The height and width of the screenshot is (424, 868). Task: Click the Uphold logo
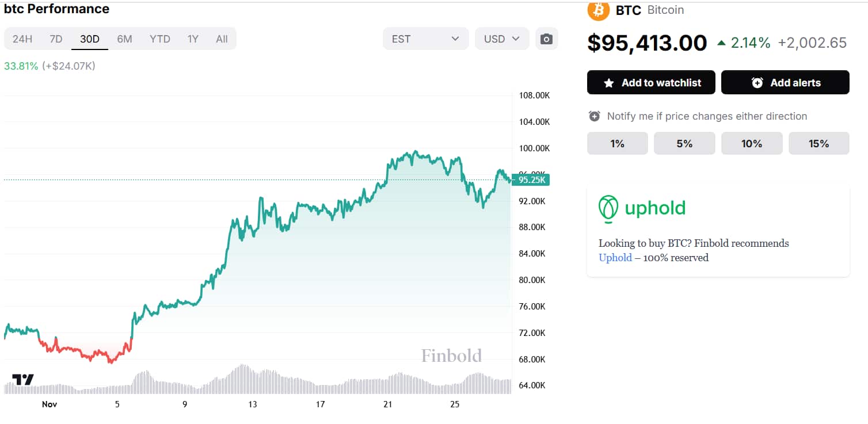pos(642,208)
